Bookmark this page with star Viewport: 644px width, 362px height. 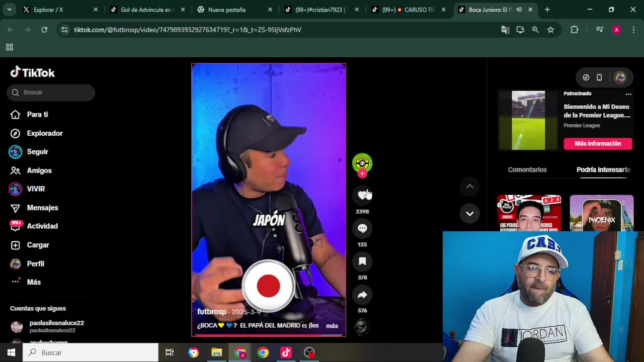[x=550, y=30]
